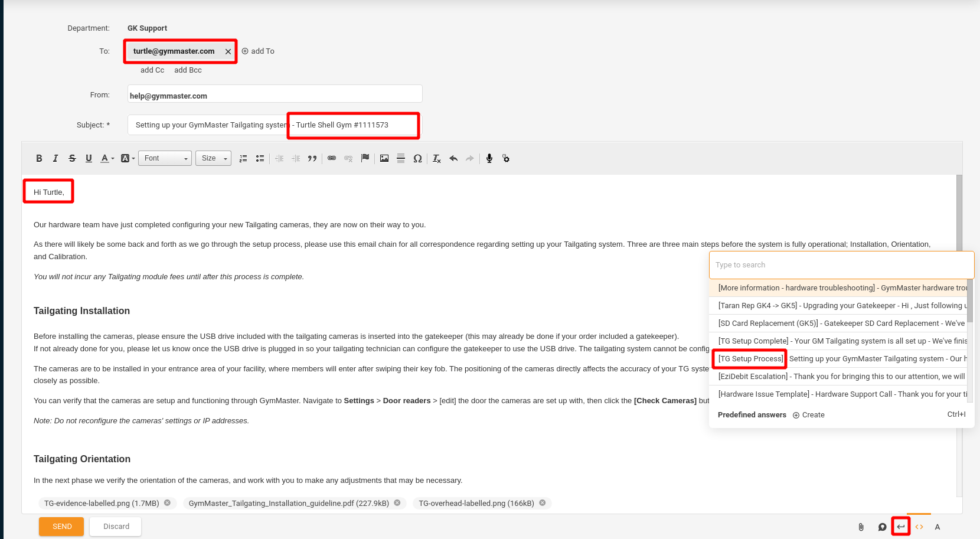Open the Size dropdown
Screen dimensions: 980x539
213,158
